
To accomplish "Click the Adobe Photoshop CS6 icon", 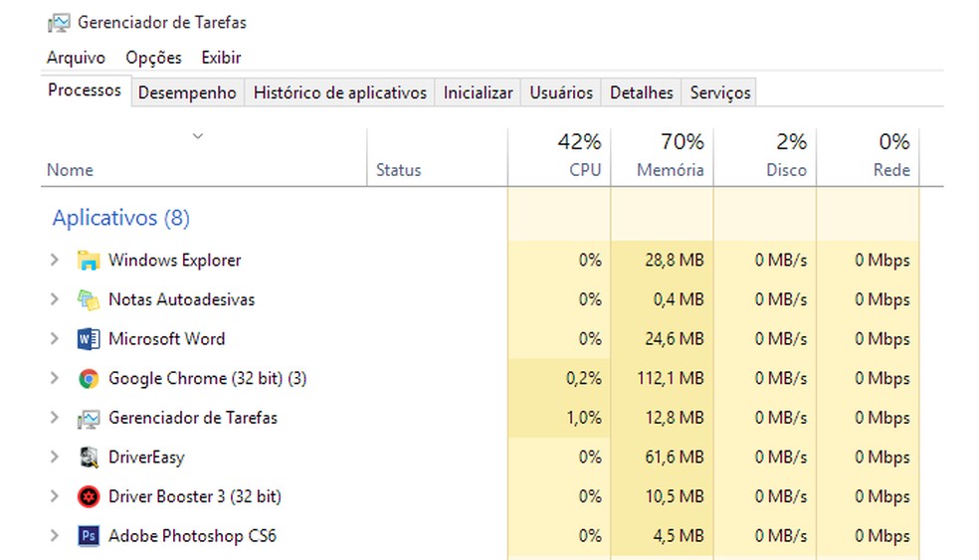I will [89, 536].
